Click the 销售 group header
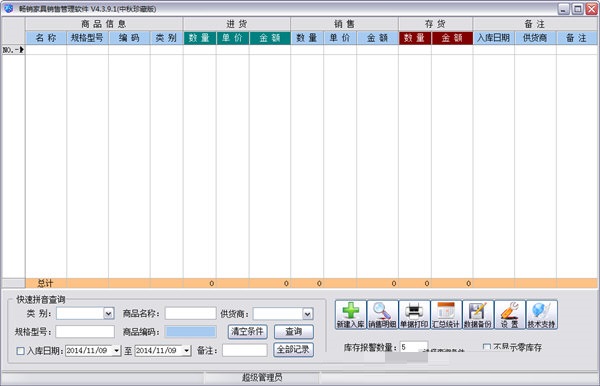This screenshot has height=386, width=600. click(344, 24)
